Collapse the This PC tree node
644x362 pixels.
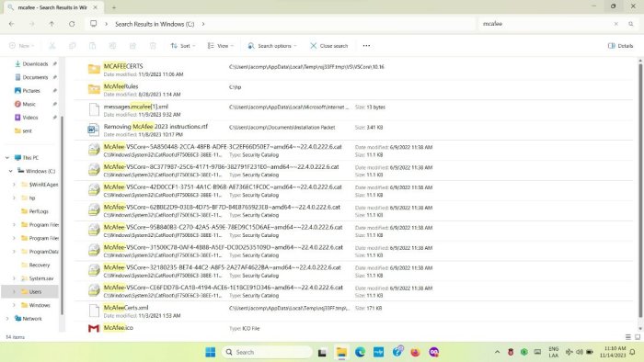[7, 157]
